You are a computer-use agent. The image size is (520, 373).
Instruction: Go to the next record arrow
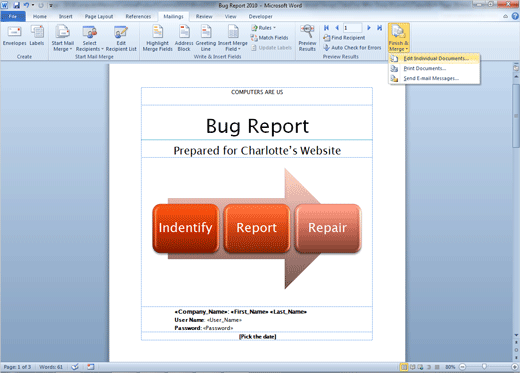tap(369, 28)
